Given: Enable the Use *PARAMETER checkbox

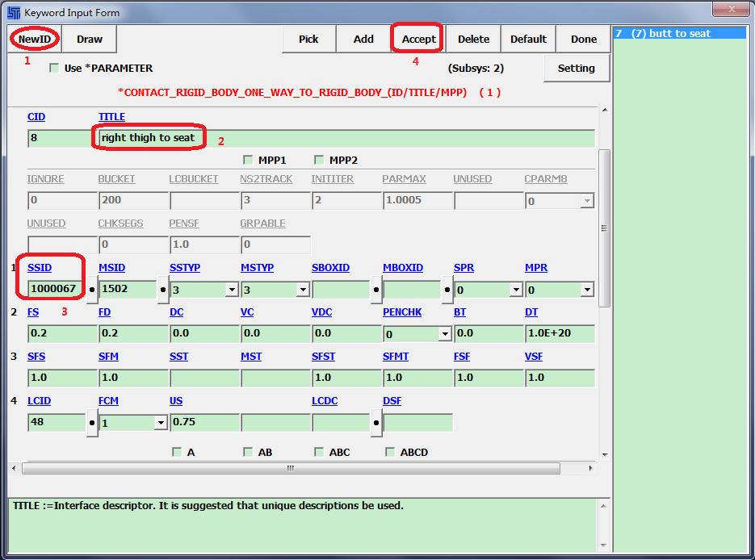Looking at the screenshot, I should click(x=55, y=69).
